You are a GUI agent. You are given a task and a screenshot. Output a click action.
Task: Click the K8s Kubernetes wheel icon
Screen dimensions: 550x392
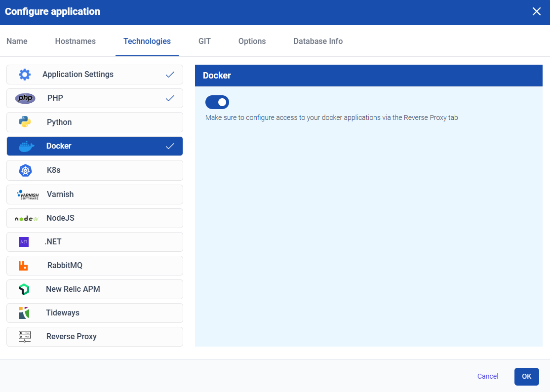[25, 169]
